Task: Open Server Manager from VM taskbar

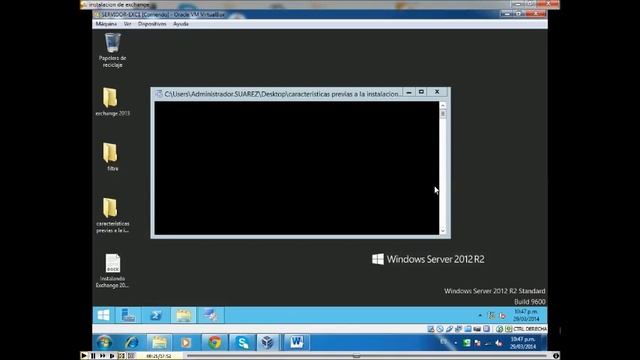Action: (128, 315)
